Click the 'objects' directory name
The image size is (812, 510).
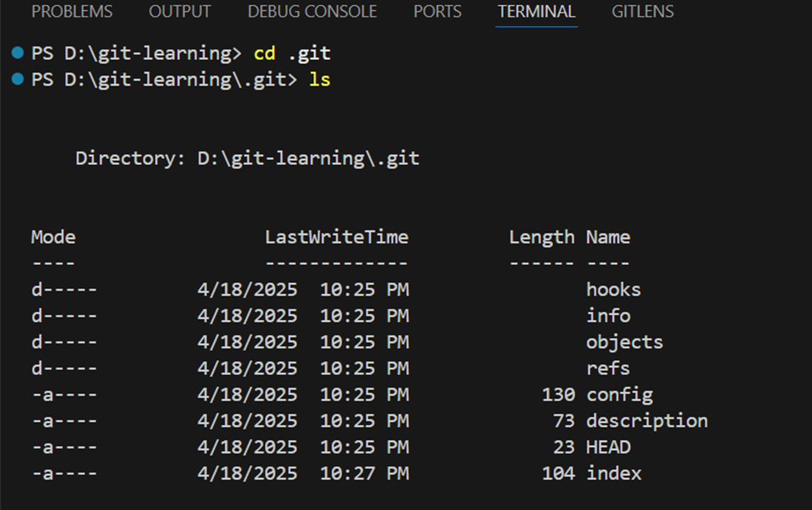click(625, 342)
